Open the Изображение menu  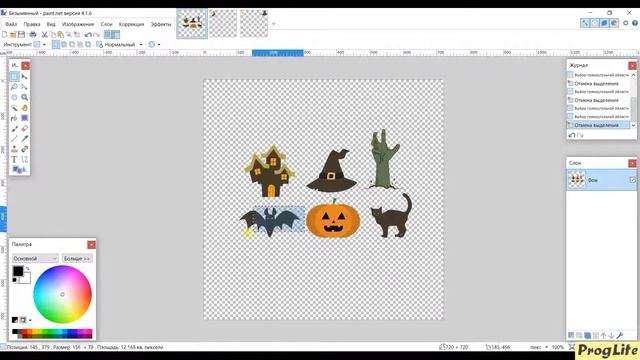[78, 24]
